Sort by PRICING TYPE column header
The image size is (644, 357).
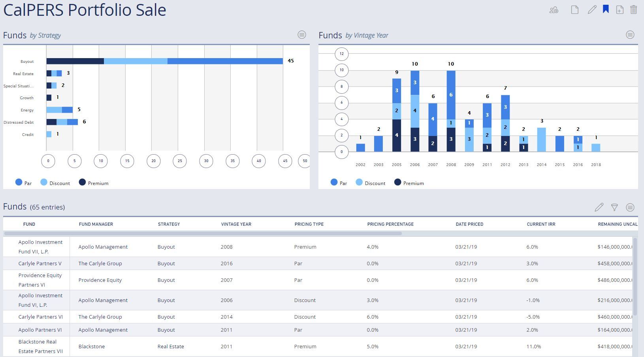[x=309, y=224]
